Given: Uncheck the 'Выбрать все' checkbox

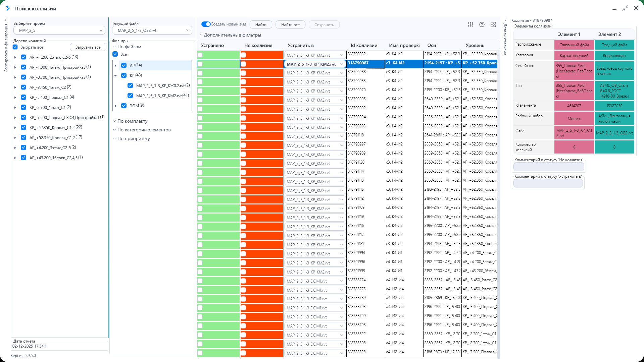Looking at the screenshot, I should click(15, 47).
